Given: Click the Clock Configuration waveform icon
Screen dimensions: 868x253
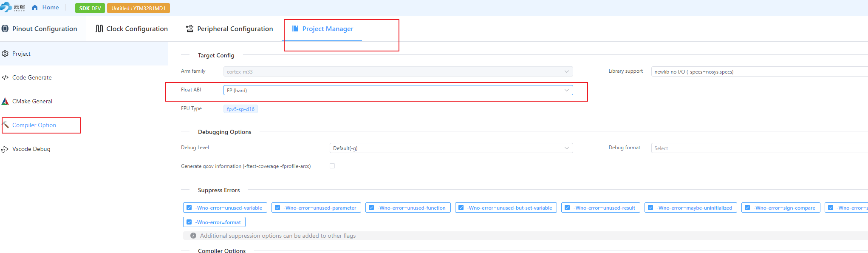Looking at the screenshot, I should coord(99,28).
